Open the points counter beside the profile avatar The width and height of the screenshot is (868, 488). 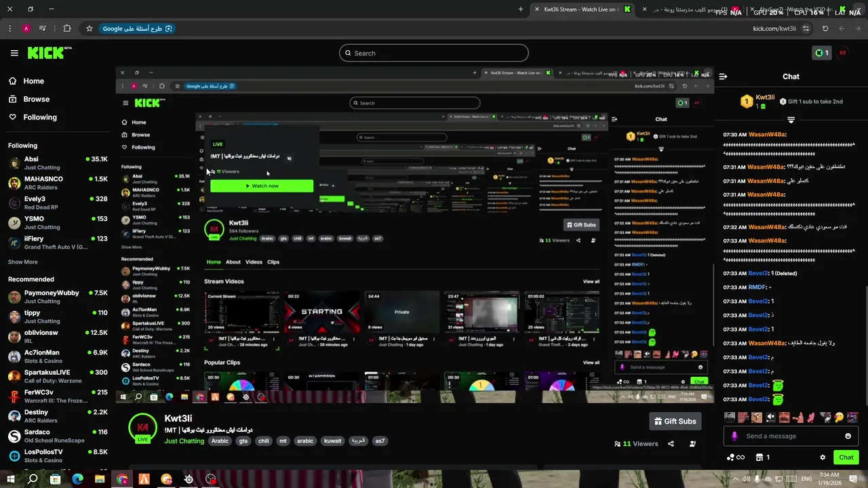point(821,53)
